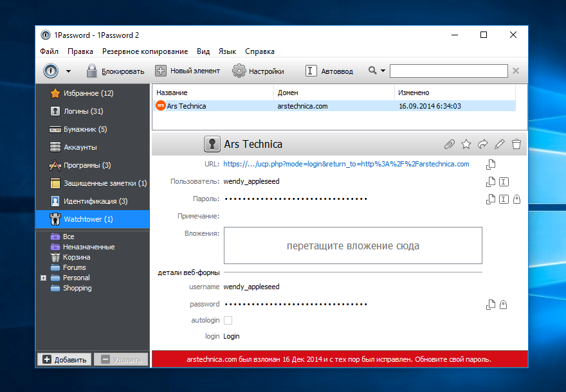Lock the vault with the Блокировать button
The height and width of the screenshot is (392, 566).
tap(115, 71)
